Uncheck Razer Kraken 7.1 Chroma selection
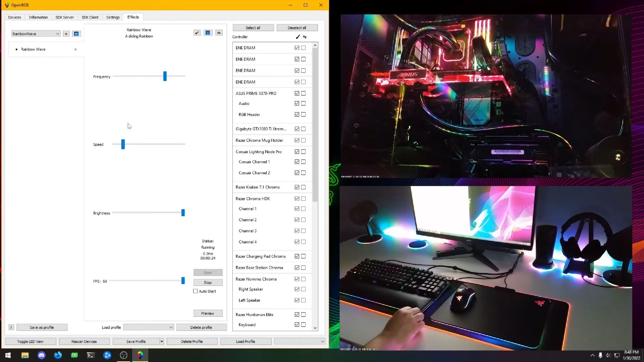This screenshot has width=644, height=362. click(x=297, y=187)
